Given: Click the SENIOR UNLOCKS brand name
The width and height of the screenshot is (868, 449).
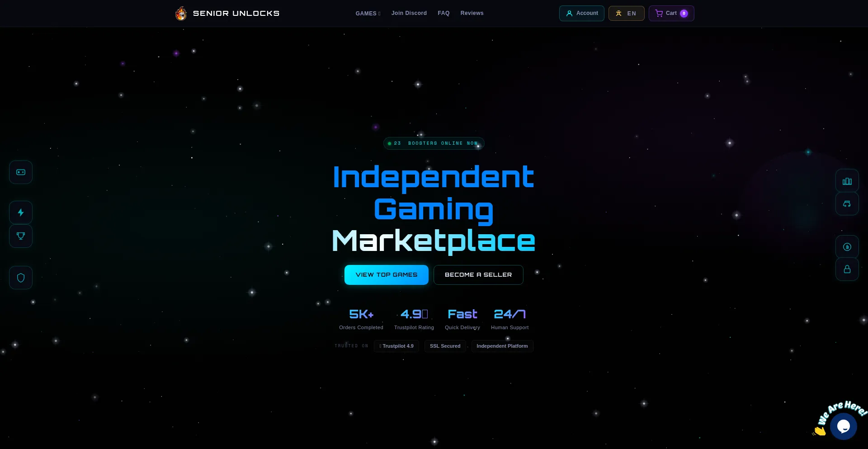Looking at the screenshot, I should coord(236,14).
